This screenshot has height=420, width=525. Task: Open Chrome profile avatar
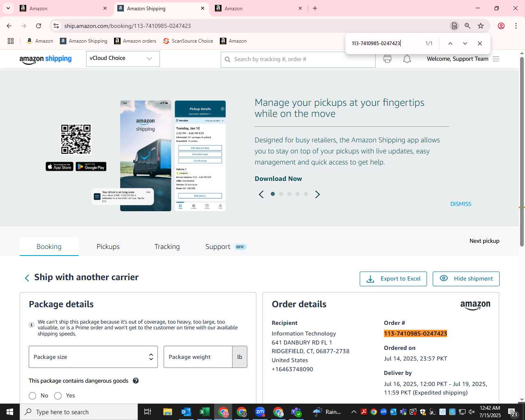501,26
